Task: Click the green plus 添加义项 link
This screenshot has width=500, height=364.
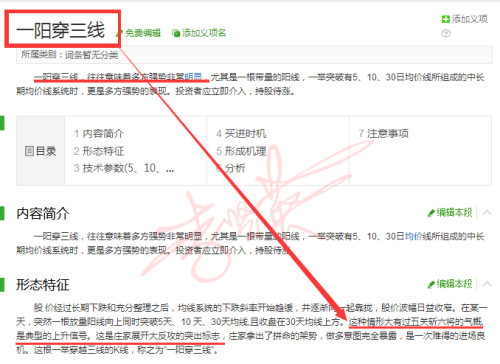Action: [464, 19]
